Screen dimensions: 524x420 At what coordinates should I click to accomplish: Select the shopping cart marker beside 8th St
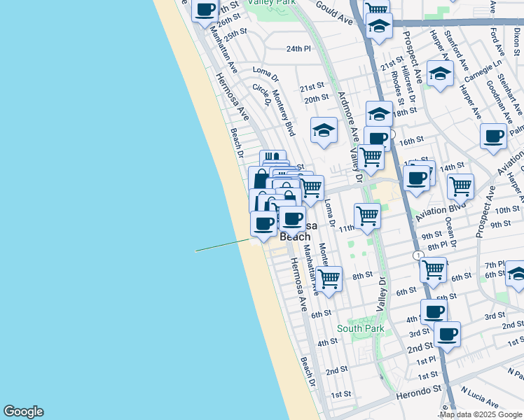pyautogui.click(x=329, y=279)
